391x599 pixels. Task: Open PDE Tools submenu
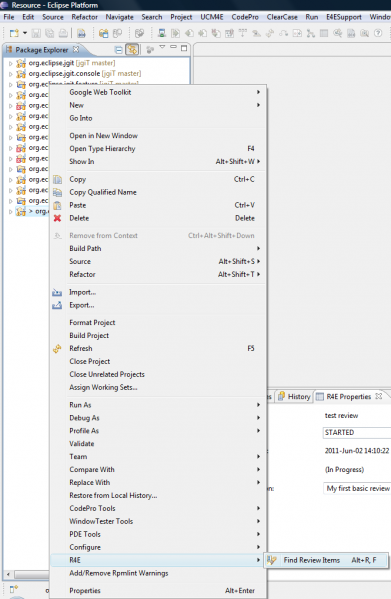[x=158, y=534]
